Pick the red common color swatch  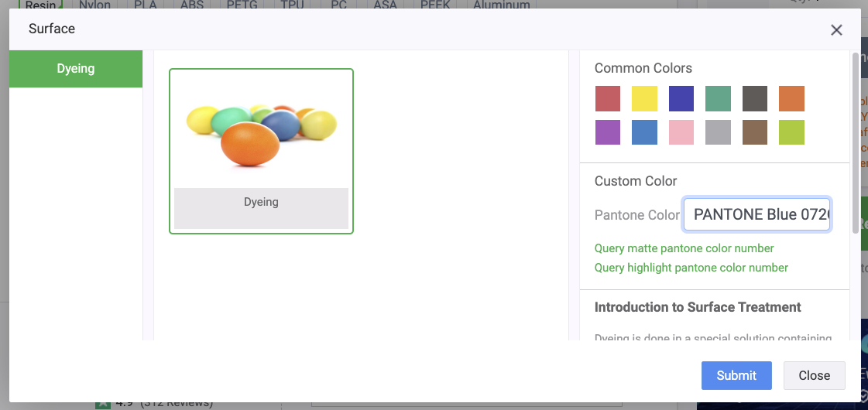pyautogui.click(x=608, y=99)
